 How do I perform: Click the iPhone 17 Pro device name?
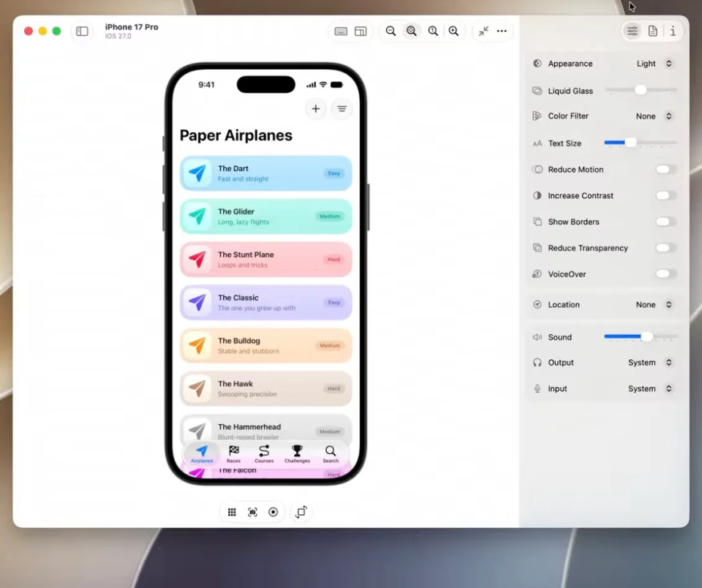click(x=132, y=27)
